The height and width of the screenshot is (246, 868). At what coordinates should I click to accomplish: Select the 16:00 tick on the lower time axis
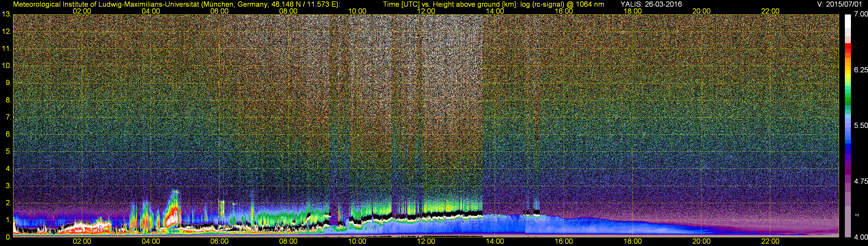pos(564,242)
